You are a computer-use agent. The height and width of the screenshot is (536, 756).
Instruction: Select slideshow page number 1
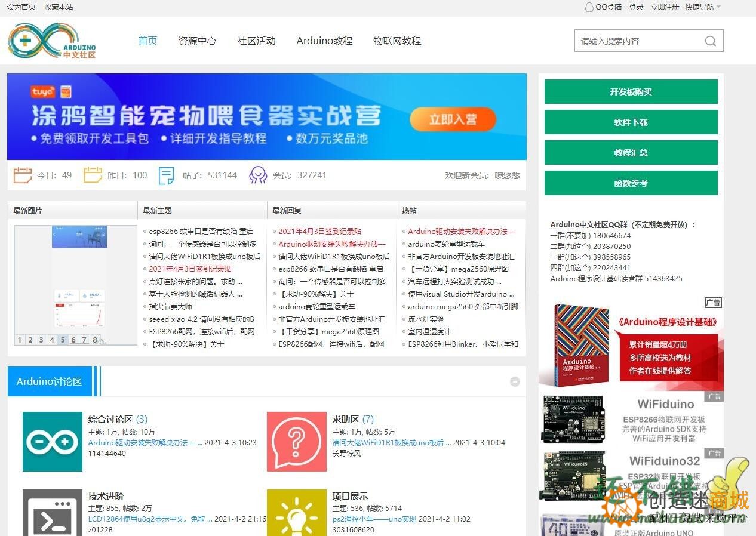click(20, 340)
